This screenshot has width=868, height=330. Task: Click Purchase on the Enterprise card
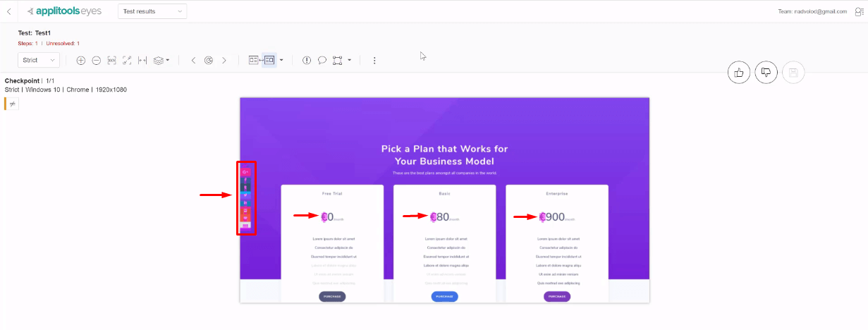(x=557, y=296)
